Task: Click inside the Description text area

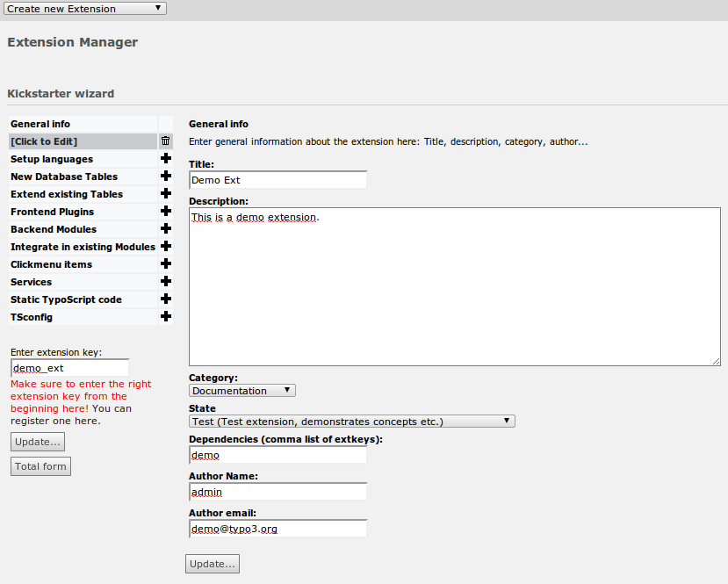Action: 454,286
